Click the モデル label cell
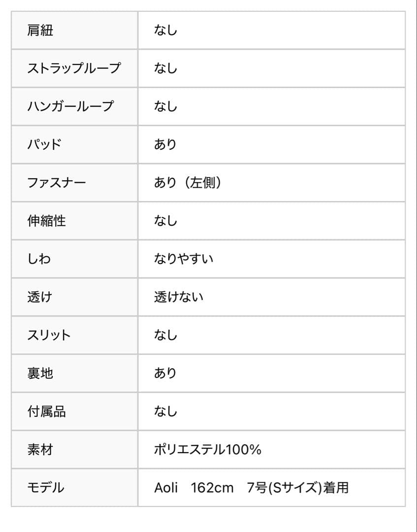The height and width of the screenshot is (532, 417). pos(46,488)
